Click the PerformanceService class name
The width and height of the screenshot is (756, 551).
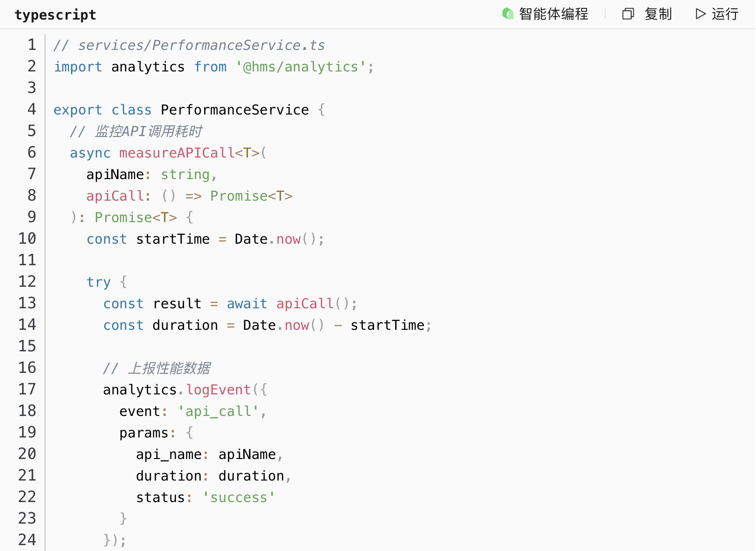point(235,110)
